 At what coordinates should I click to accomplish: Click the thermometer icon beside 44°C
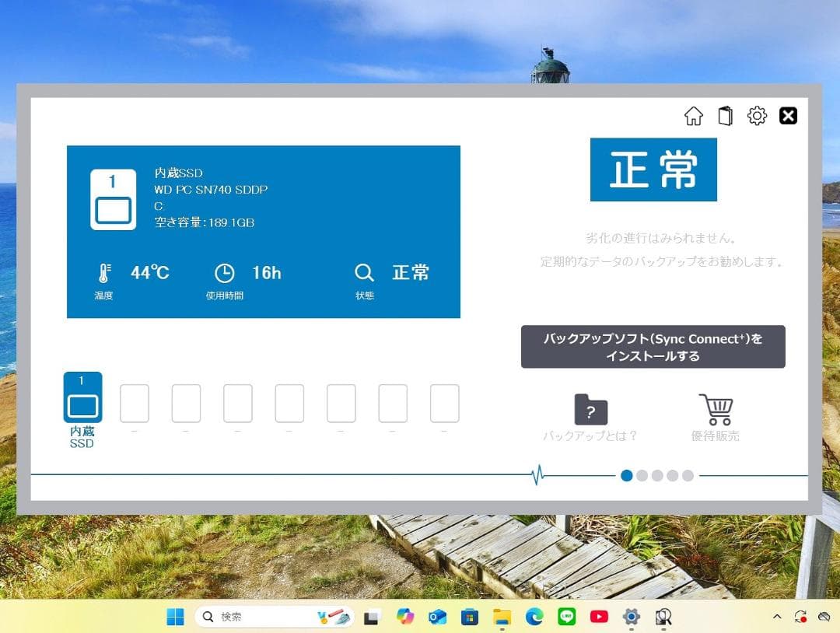point(103,272)
